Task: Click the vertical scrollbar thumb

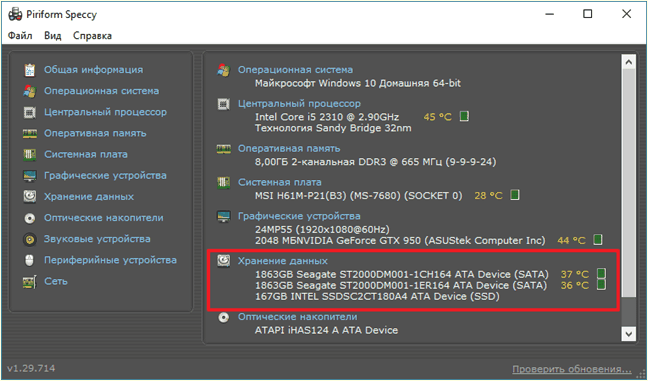Action: pos(629,183)
